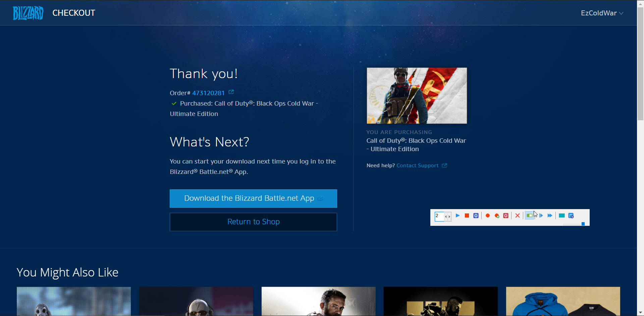Image resolution: width=644 pixels, height=316 pixels.
Task: Click the red X delete icon
Action: coord(518,215)
